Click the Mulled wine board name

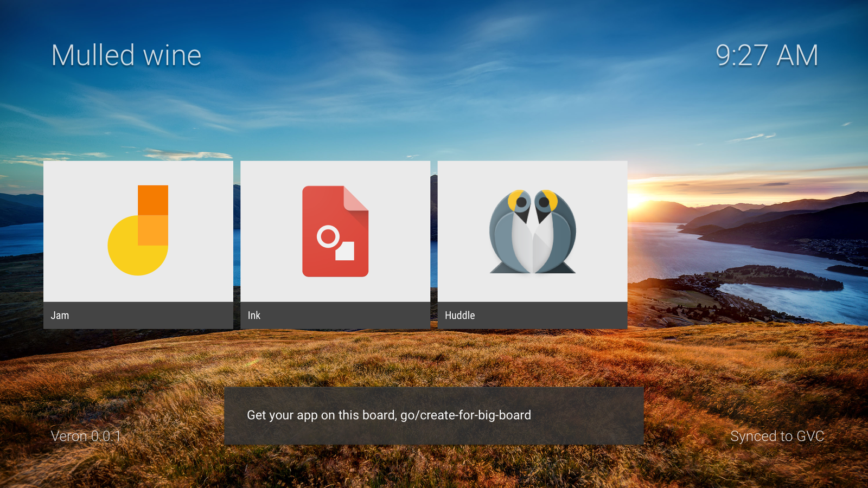[x=126, y=55]
